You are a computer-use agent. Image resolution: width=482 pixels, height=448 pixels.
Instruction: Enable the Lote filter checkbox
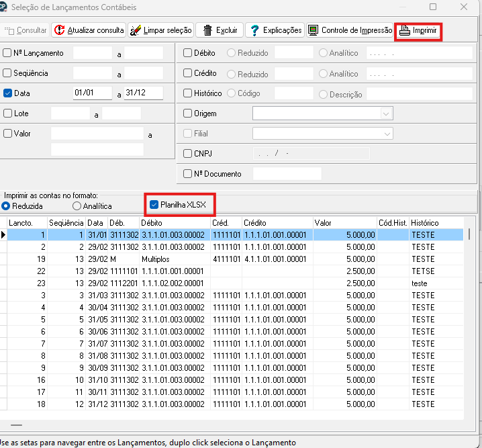pos(7,113)
